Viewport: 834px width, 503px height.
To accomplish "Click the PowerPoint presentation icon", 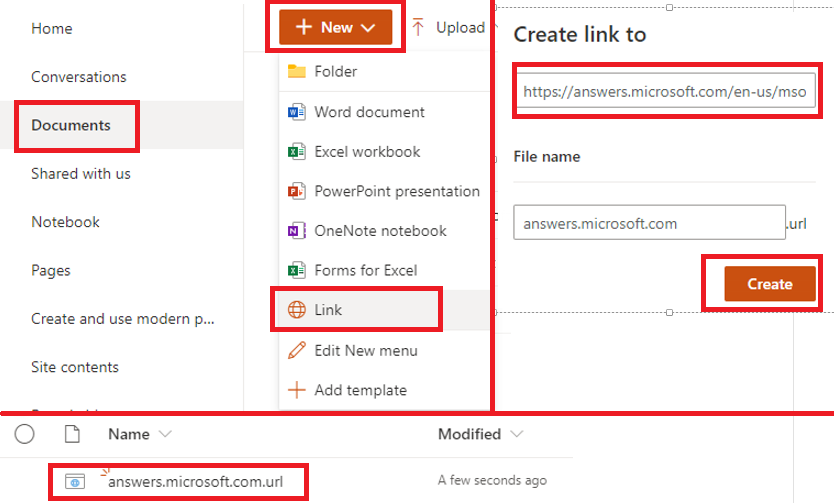I will coord(297,191).
